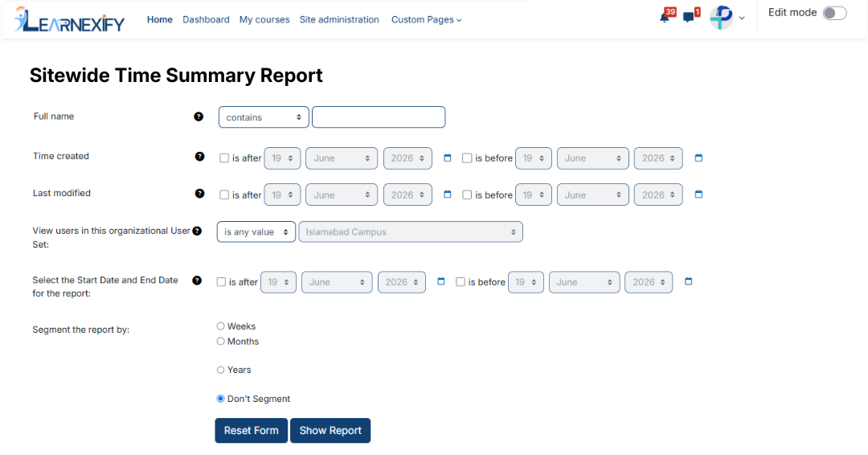Click Sitewide Time Summary Report heading
This screenshot has height=455, width=868.
pyautogui.click(x=176, y=76)
